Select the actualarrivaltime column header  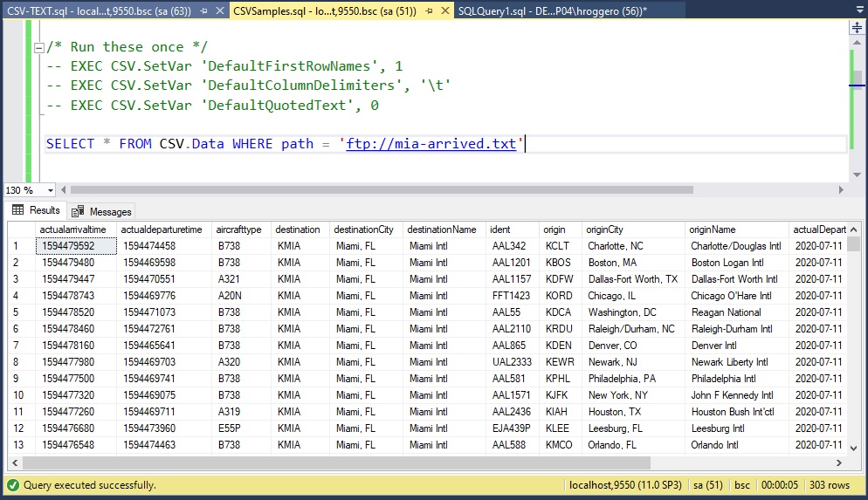[76, 229]
